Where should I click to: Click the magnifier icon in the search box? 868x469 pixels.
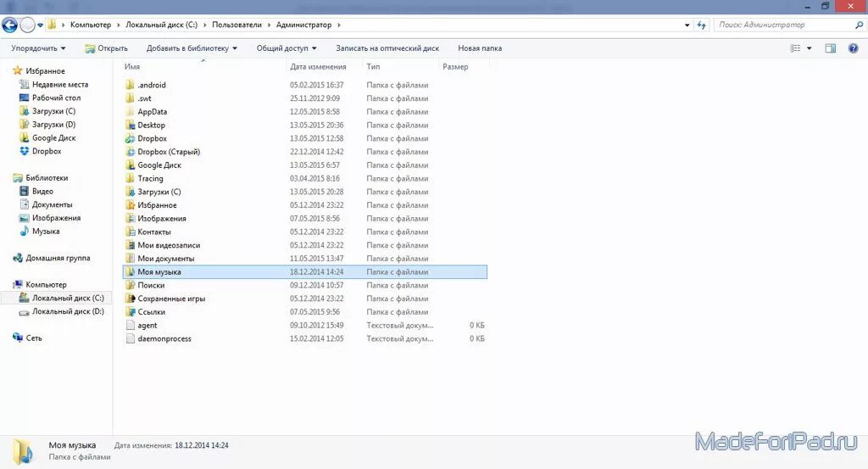tap(860, 25)
